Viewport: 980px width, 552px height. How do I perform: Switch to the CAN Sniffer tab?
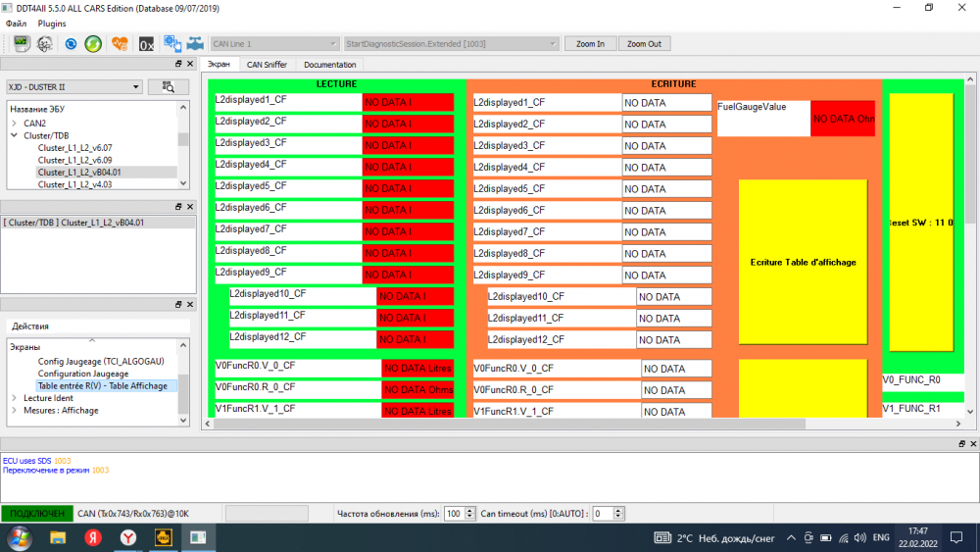click(267, 65)
